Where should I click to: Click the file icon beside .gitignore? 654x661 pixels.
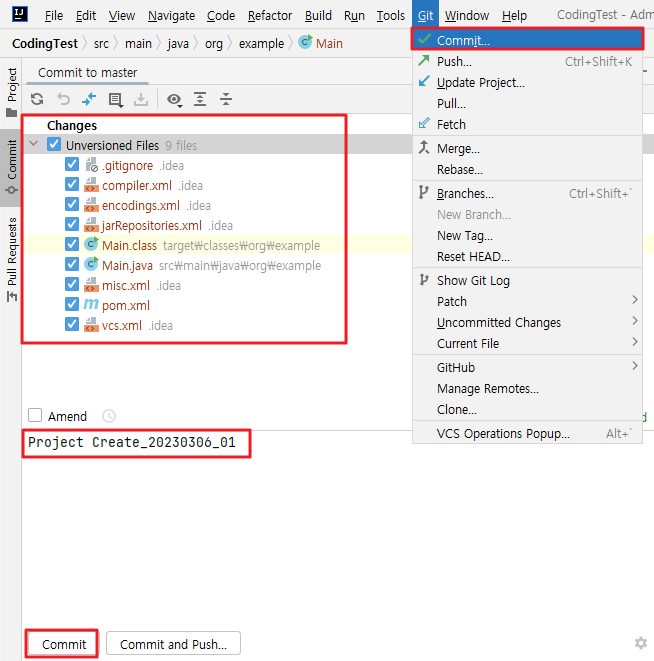[91, 164]
